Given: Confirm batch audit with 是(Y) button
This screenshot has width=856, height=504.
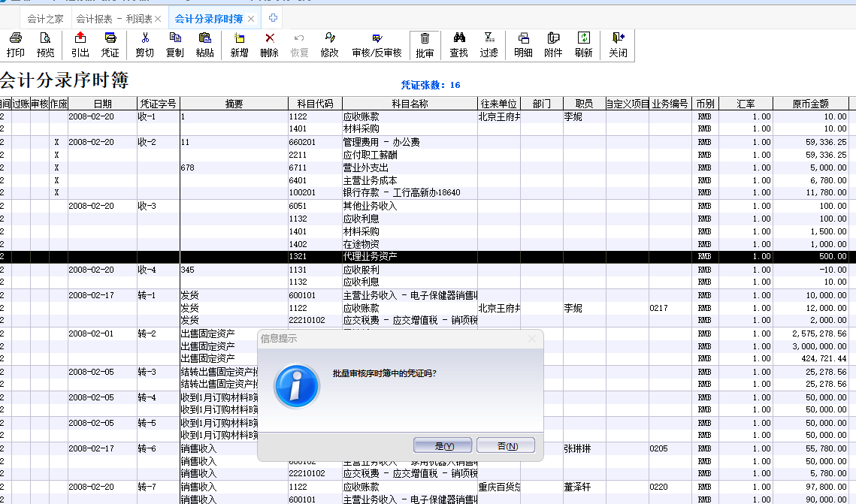Looking at the screenshot, I should 443,445.
